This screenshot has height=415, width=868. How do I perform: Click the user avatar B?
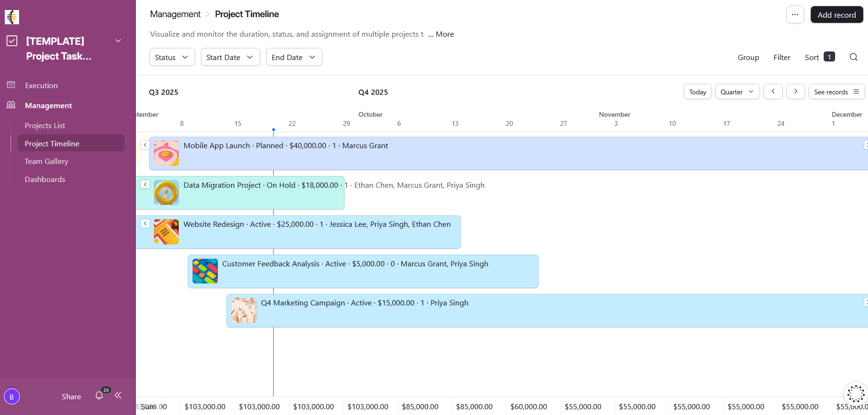pyautogui.click(x=12, y=396)
